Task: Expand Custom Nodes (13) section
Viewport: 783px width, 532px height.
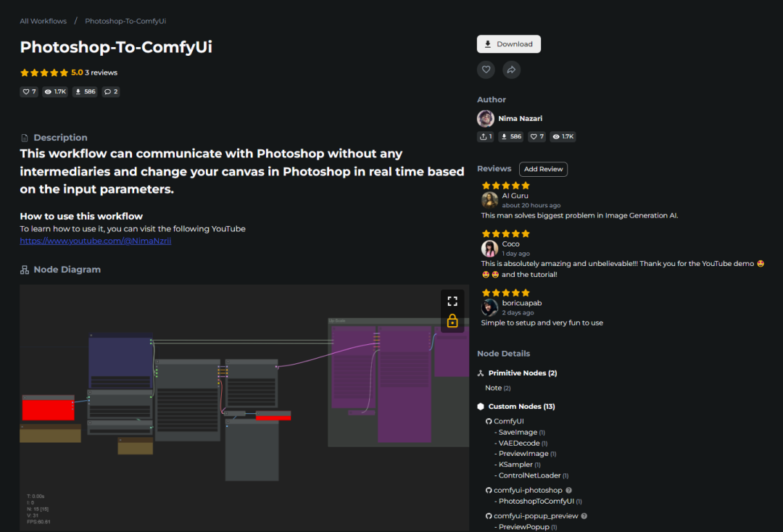Action: point(521,406)
